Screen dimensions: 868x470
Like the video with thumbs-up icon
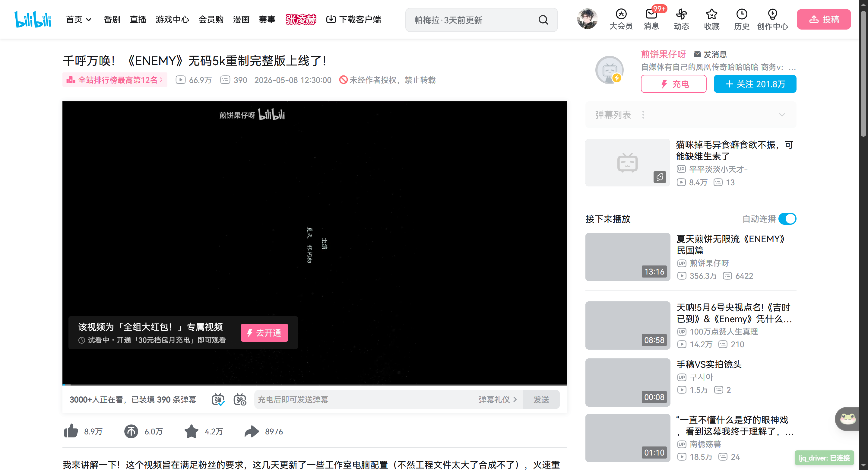(x=71, y=431)
